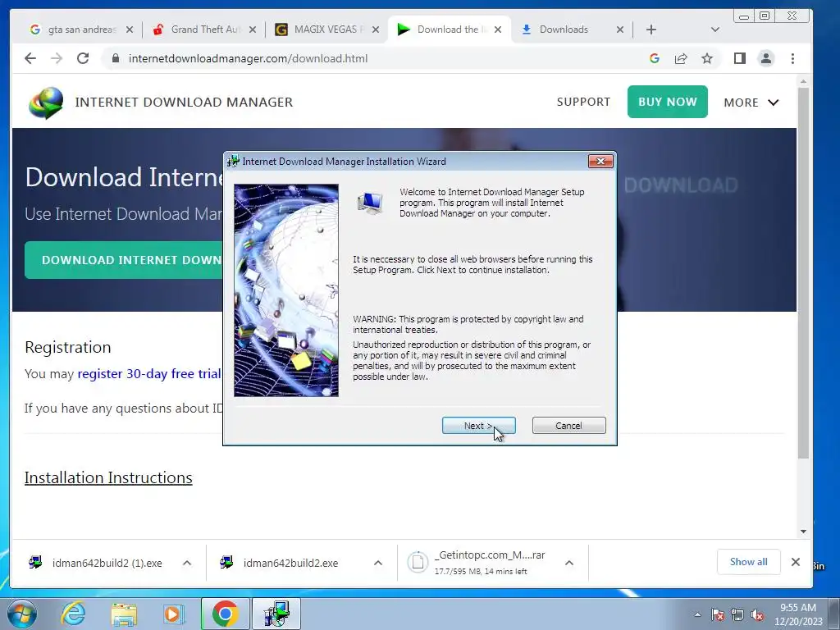Open volume tray icon
Image resolution: width=840 pixels, height=630 pixels.
click(x=757, y=615)
